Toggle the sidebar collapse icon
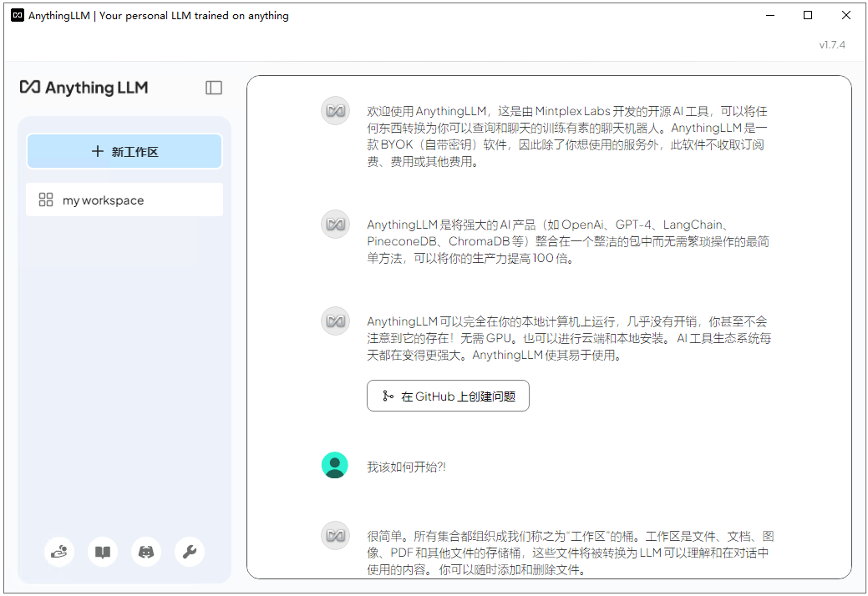 tap(214, 88)
